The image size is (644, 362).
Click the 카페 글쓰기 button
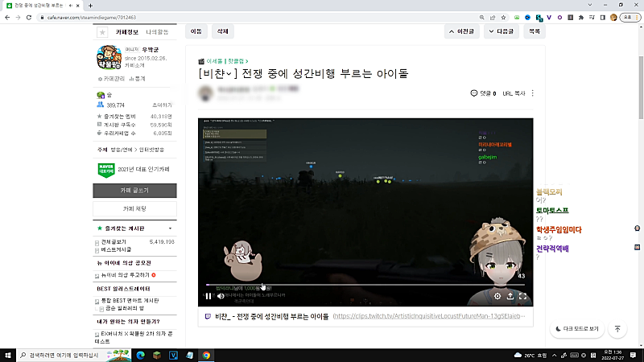134,191
